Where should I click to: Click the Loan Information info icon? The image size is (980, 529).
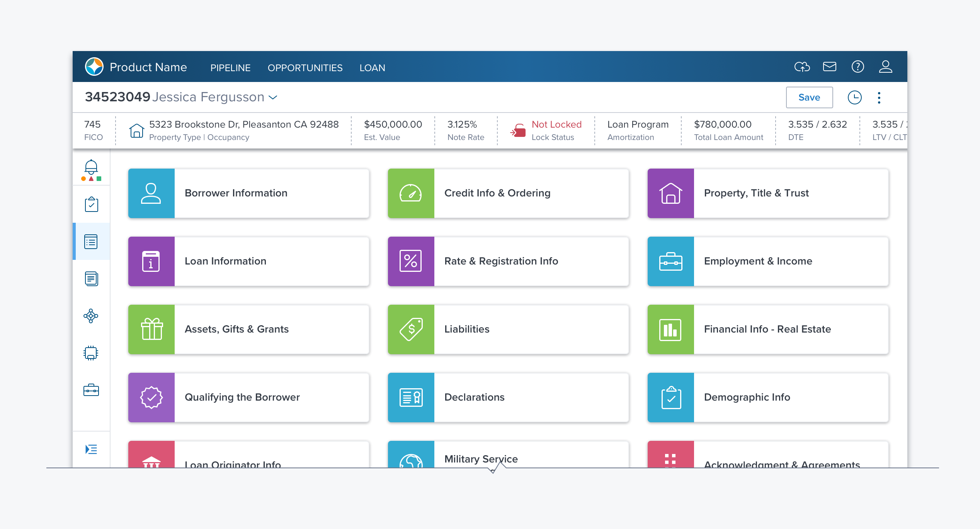151,261
